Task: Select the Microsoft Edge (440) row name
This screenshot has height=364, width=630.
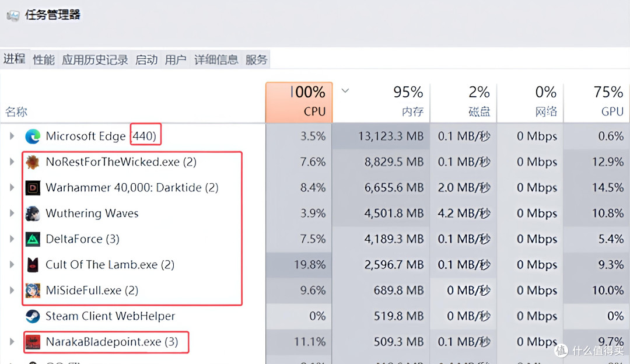Action: (101, 136)
